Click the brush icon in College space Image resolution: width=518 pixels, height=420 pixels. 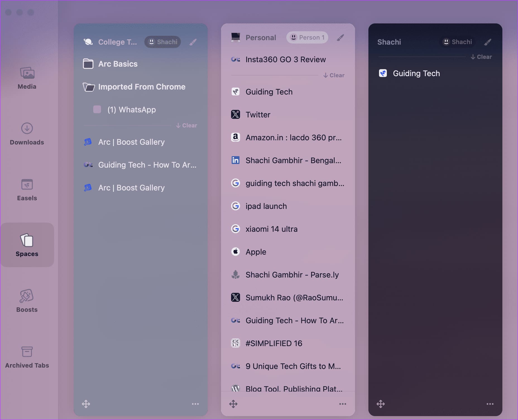[193, 42]
